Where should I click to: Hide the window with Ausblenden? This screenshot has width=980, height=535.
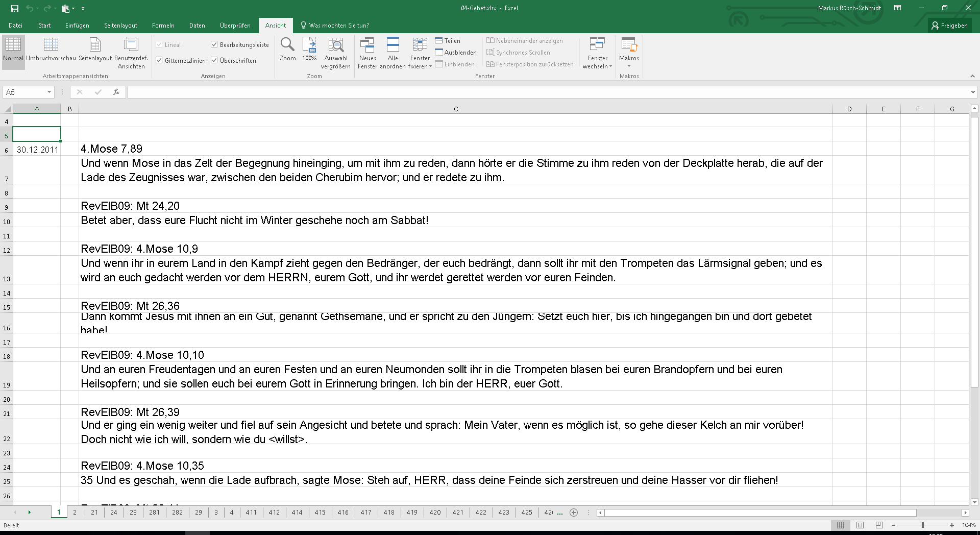pyautogui.click(x=456, y=53)
